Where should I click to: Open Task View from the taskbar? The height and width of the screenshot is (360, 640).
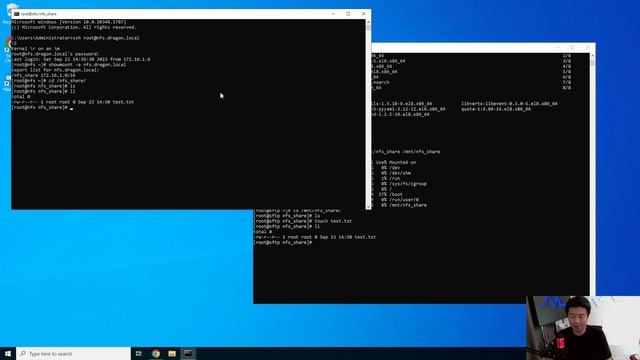[139, 353]
